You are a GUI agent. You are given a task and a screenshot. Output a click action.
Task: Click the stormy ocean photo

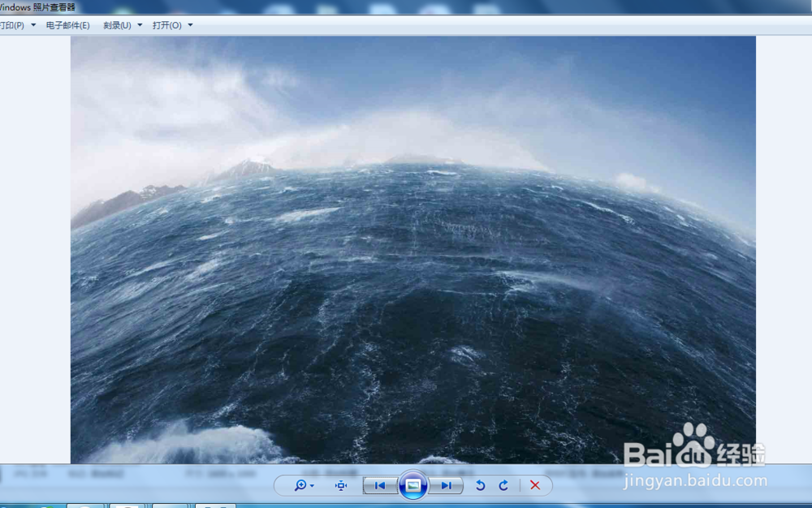tap(413, 249)
